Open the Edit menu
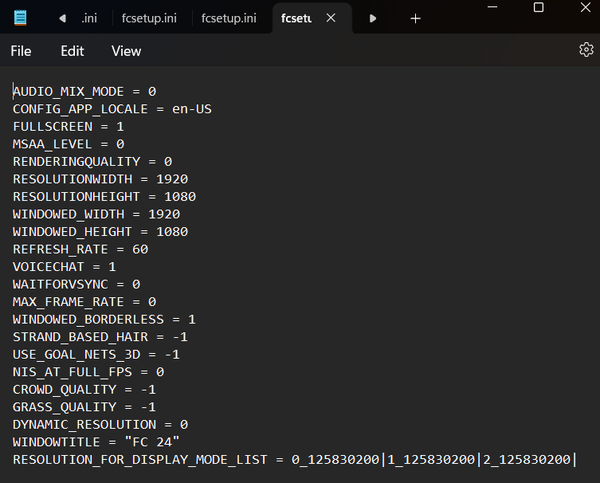The height and width of the screenshot is (483, 600). (x=72, y=51)
